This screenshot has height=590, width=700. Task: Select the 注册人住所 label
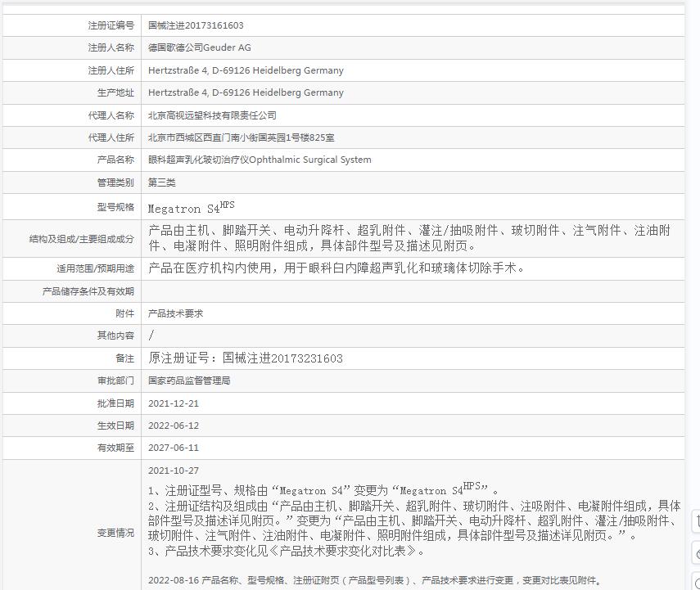(x=111, y=70)
